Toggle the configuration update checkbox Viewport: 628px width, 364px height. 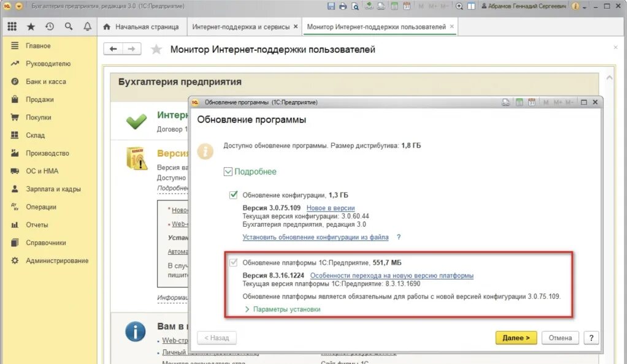click(x=233, y=195)
